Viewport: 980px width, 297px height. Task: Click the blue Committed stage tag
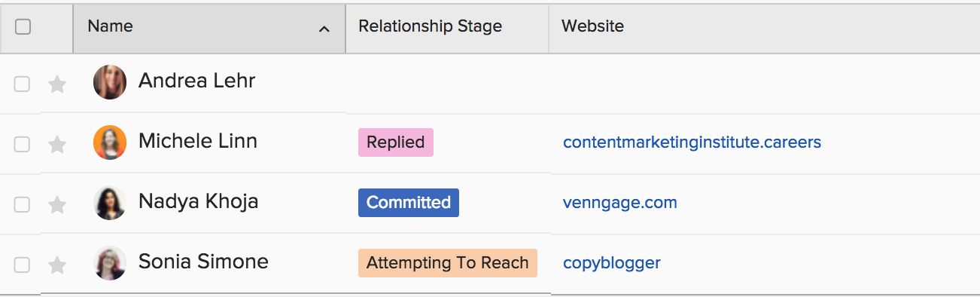click(x=409, y=202)
